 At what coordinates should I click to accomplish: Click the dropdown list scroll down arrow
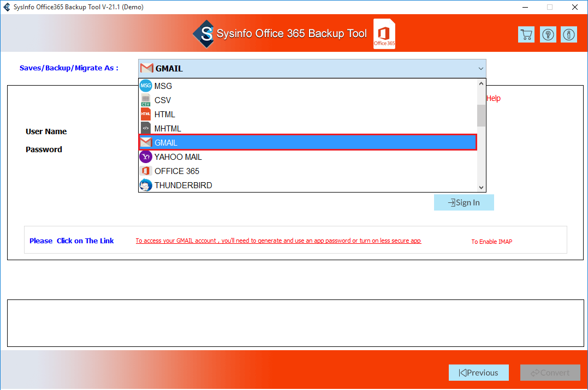tap(481, 187)
